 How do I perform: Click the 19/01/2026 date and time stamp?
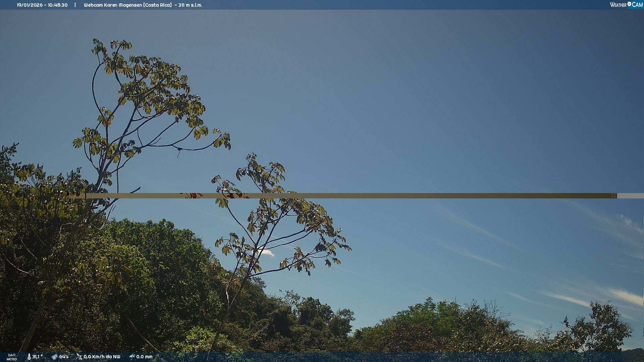point(42,5)
